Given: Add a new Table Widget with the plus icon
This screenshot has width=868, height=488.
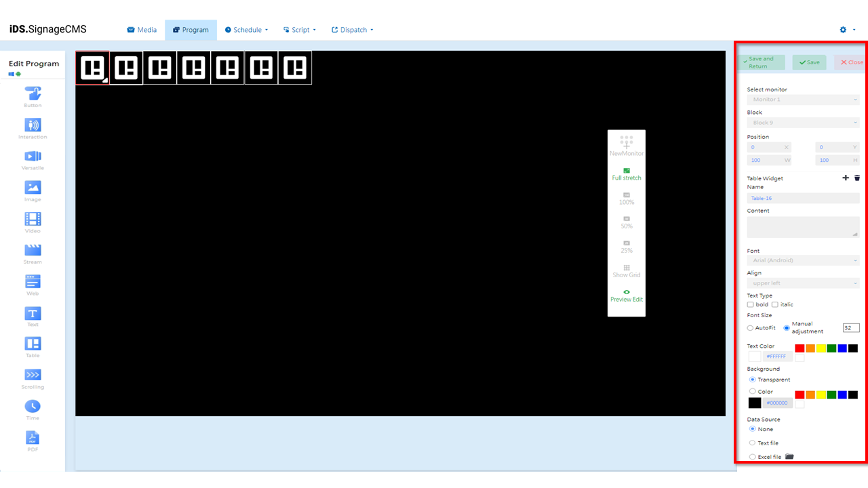Looking at the screenshot, I should coord(846,178).
